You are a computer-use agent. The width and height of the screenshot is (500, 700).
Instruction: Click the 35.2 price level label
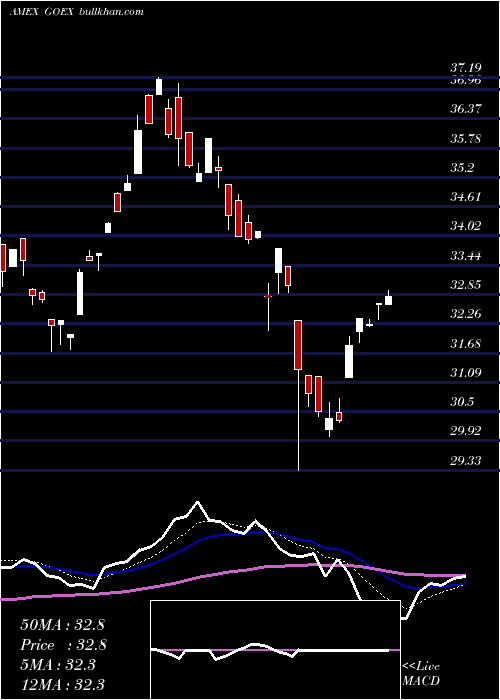[462, 168]
